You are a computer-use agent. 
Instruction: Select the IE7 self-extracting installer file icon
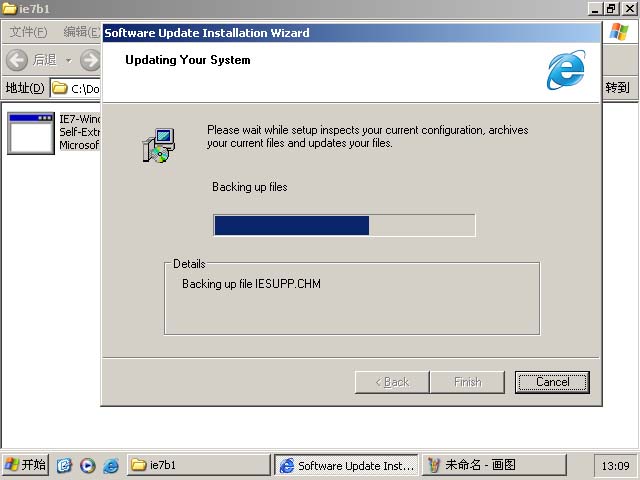tap(31, 133)
